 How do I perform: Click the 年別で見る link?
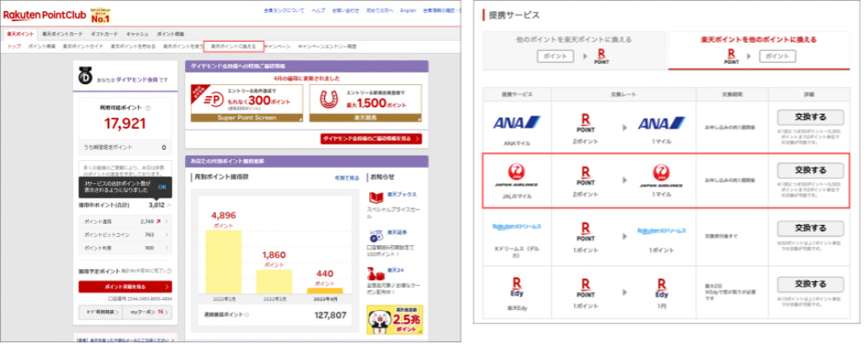click(346, 178)
